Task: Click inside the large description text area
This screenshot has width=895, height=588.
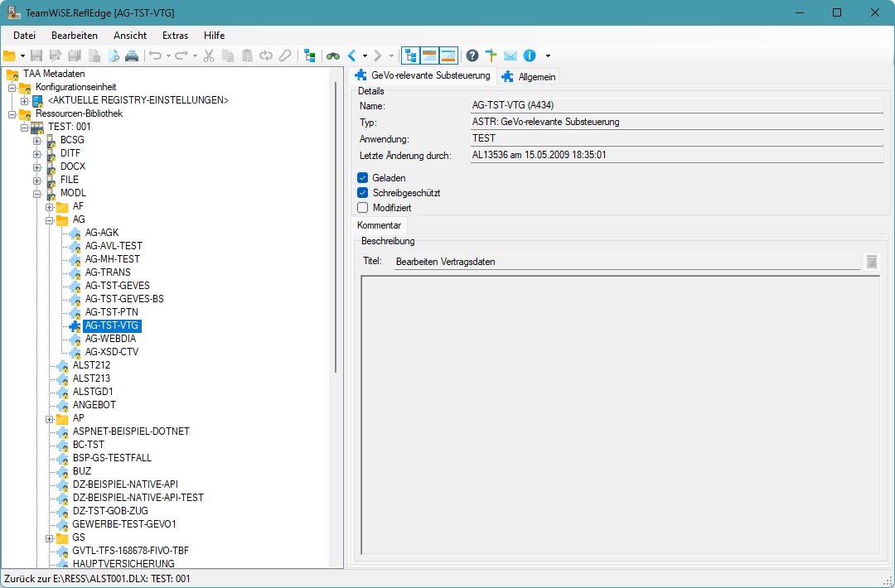Action: [620, 415]
